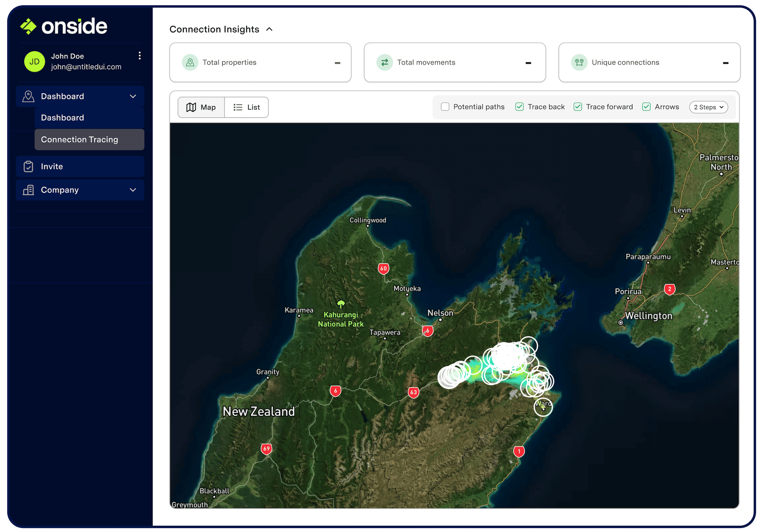Collapse the Dashboard sidebar chevron
This screenshot has height=532, width=763.
click(x=133, y=97)
